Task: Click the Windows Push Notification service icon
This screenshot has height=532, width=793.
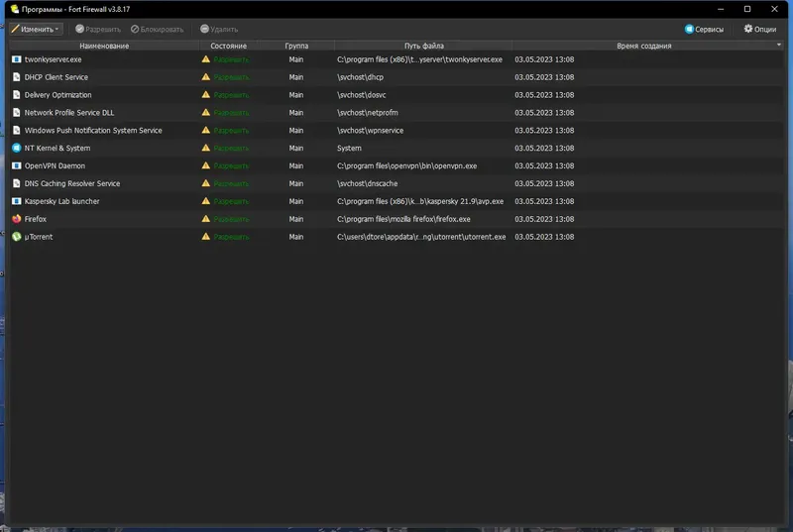Action: (x=16, y=131)
